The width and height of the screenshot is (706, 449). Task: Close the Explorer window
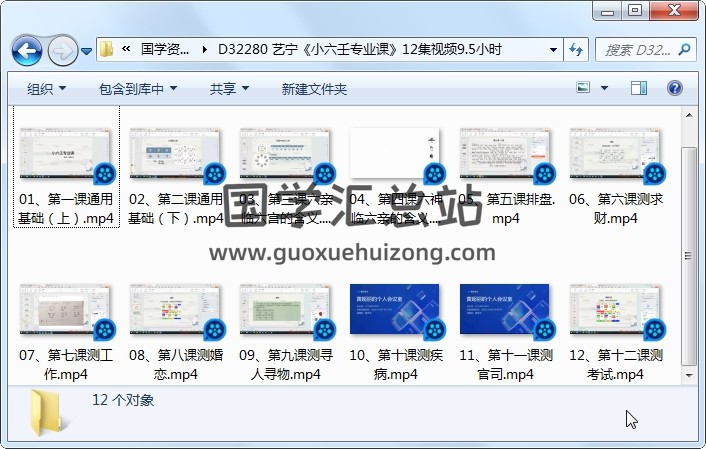coord(674,10)
